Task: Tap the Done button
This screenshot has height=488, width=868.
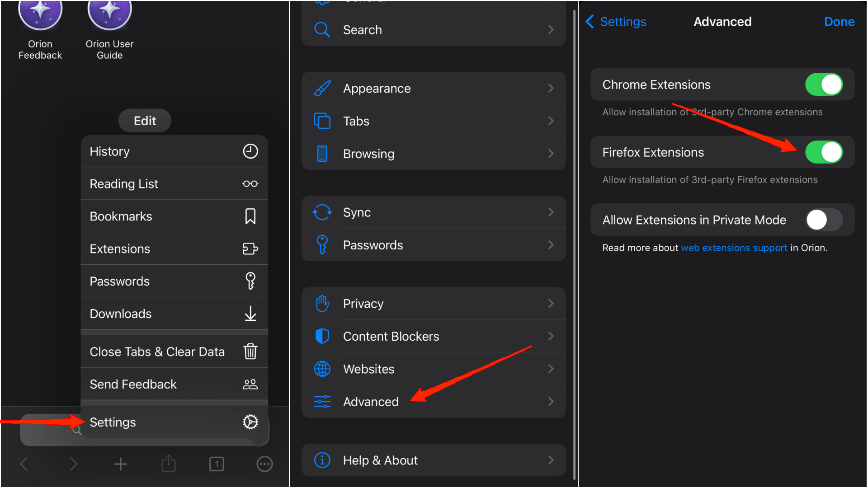Action: (x=839, y=22)
